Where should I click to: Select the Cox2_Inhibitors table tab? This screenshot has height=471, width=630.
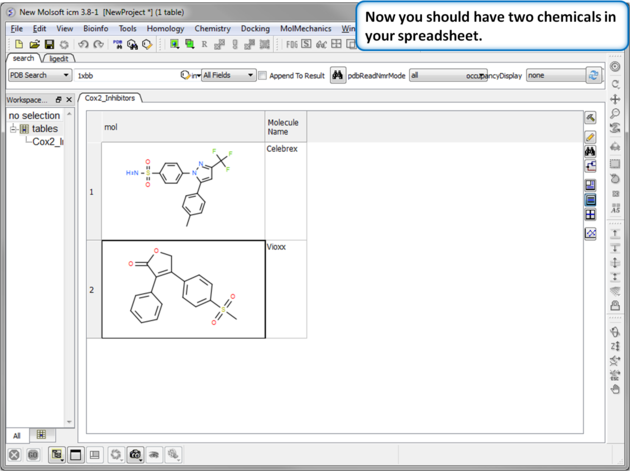coord(109,98)
